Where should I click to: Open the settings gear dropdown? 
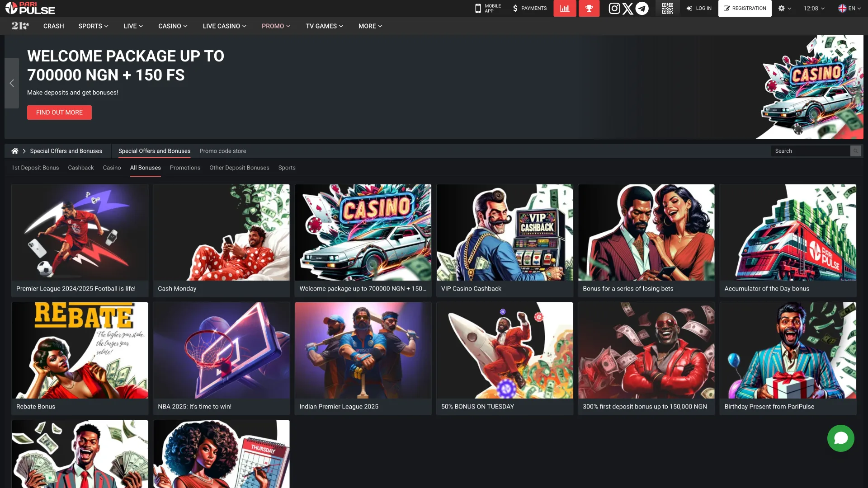[784, 8]
